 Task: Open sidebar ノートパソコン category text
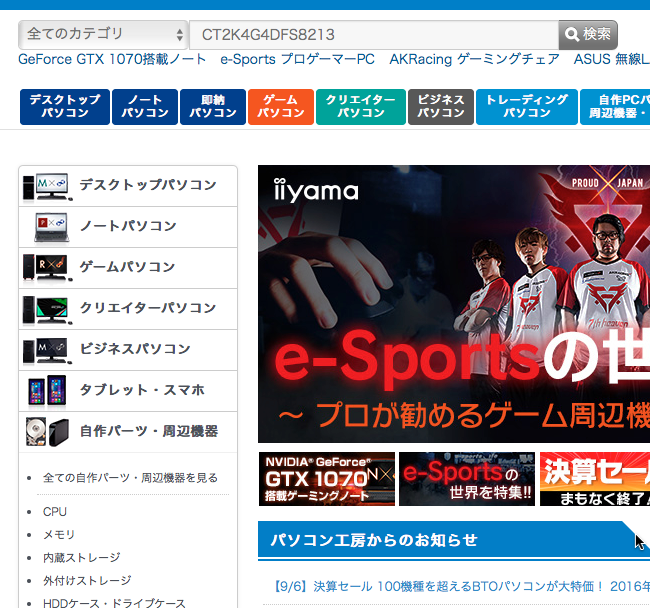128,226
